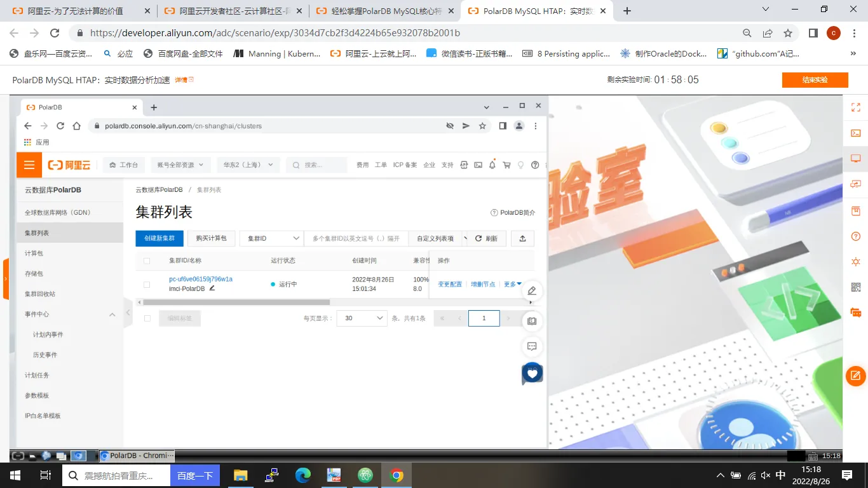Open the shopping cart icon
868x488 pixels.
point(506,165)
